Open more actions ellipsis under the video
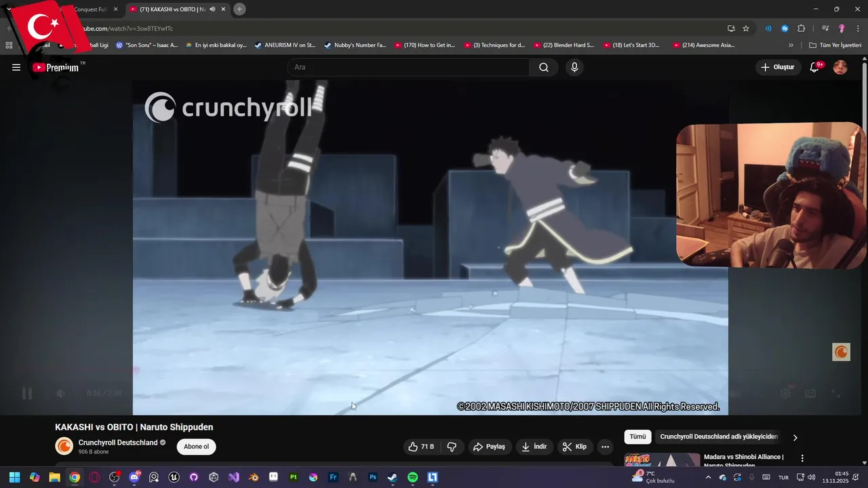 [605, 447]
